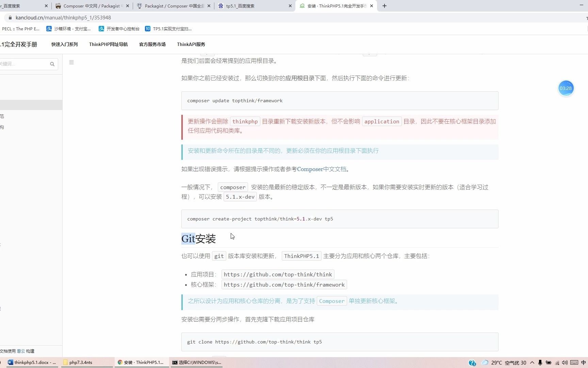Open ThinkPHP网址导航 in the navigation
This screenshot has width=588, height=368.
109,44
